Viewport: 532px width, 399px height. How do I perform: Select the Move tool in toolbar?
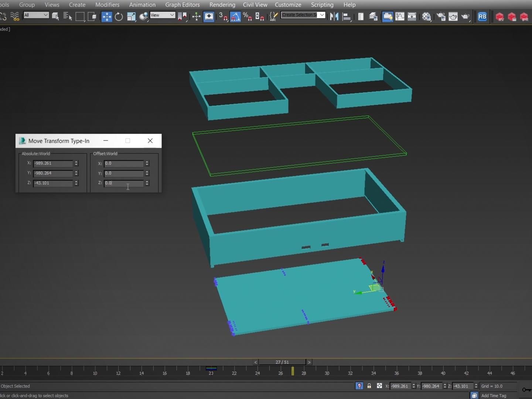click(x=107, y=17)
